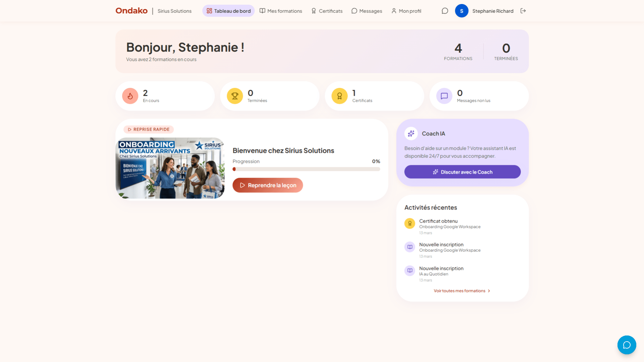The height and width of the screenshot is (362, 644).
Task: Click Nouvelle inscription Google Workspace book icon
Action: pyautogui.click(x=410, y=247)
